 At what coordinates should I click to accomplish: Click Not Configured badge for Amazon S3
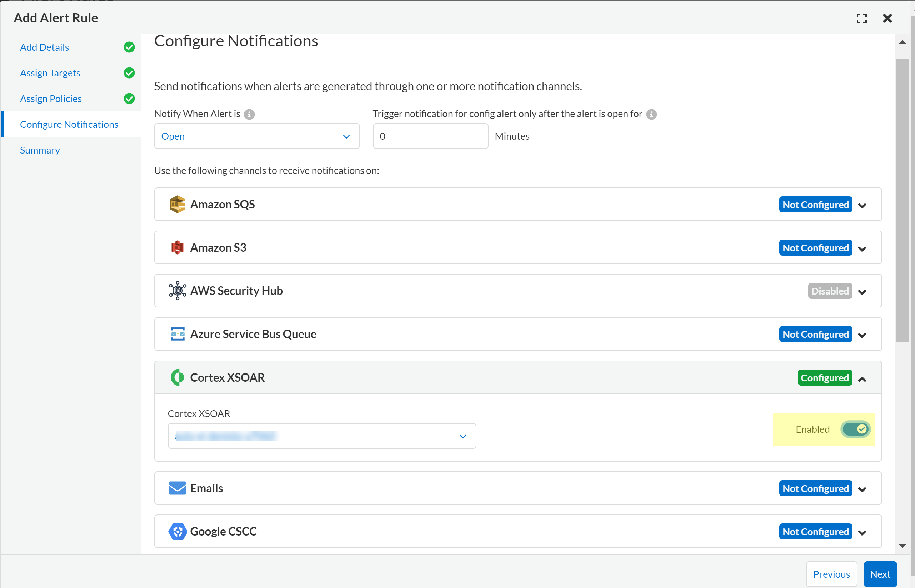pos(816,248)
